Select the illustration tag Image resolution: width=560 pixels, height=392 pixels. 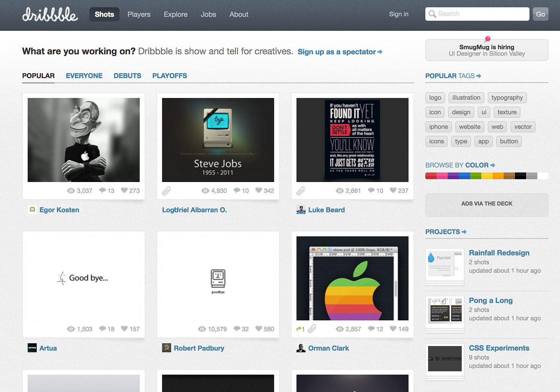[466, 98]
